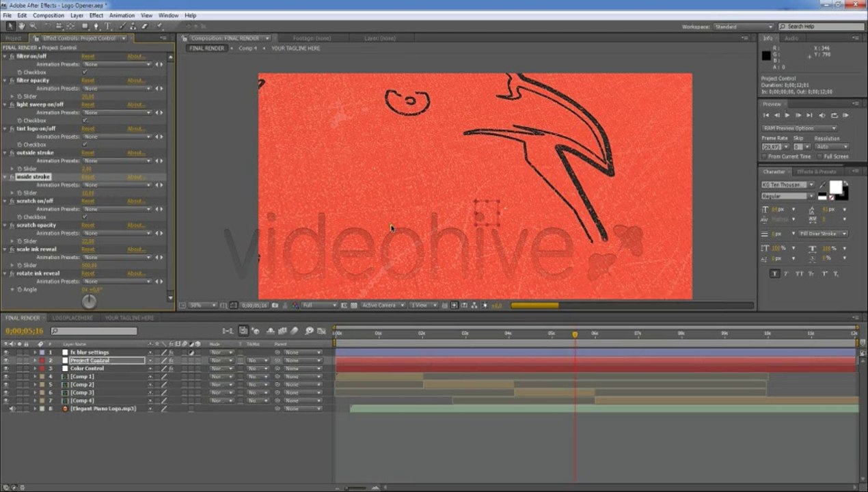
Task: Click the eyedropper in Character panel
Action: pyautogui.click(x=822, y=185)
